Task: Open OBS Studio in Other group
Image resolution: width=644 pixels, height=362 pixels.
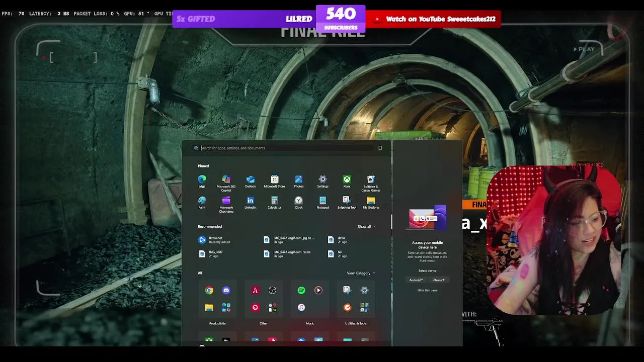Action: pyautogui.click(x=272, y=290)
